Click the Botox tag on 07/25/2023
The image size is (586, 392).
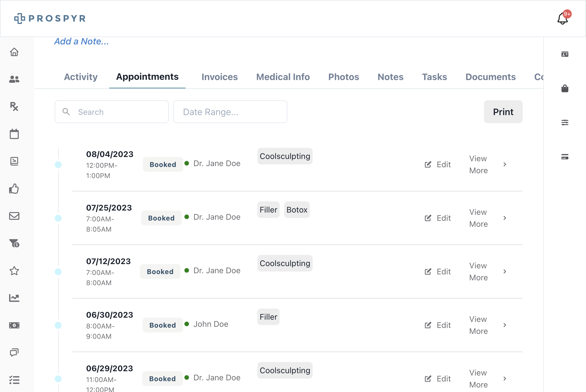(x=297, y=210)
